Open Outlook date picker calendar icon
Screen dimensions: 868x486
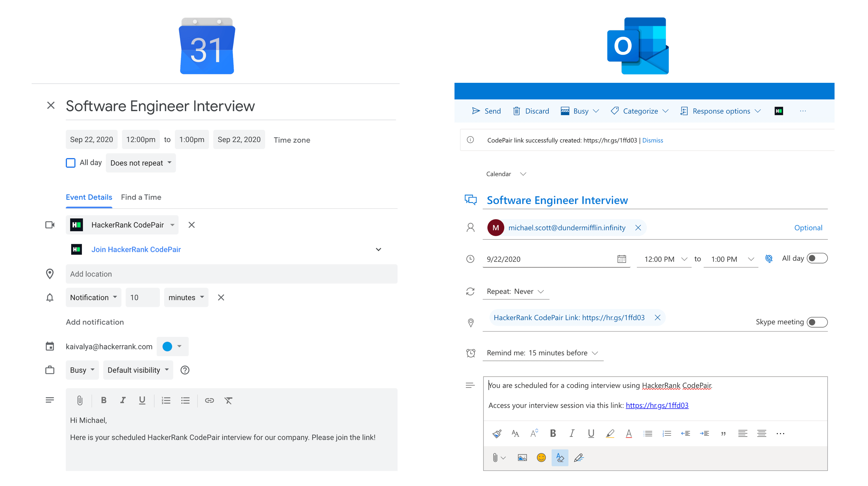coord(621,259)
